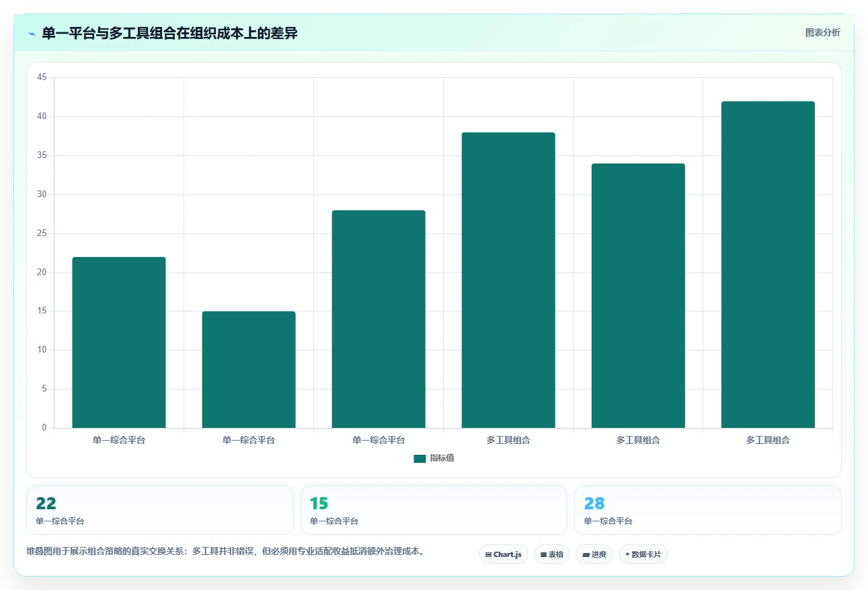
Task: Click the y-axis label 25
Action: click(42, 233)
